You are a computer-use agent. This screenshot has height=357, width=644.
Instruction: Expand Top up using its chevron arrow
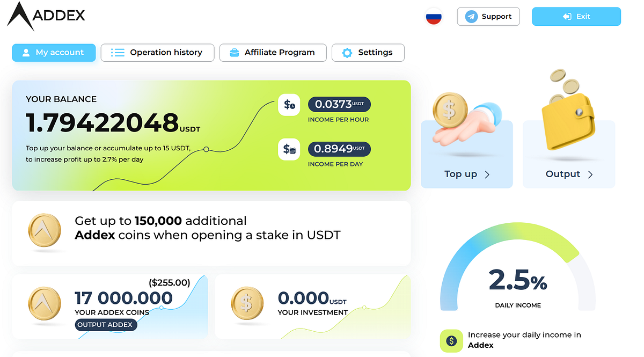pos(486,174)
